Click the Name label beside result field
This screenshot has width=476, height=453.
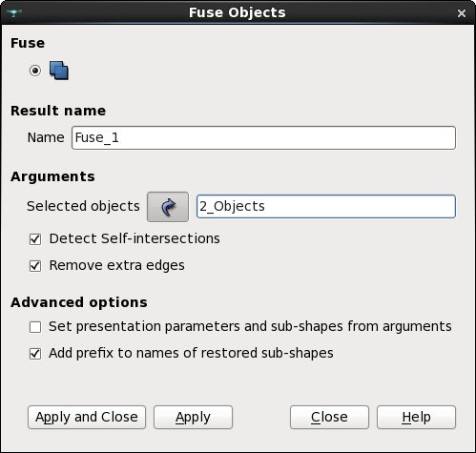46,137
